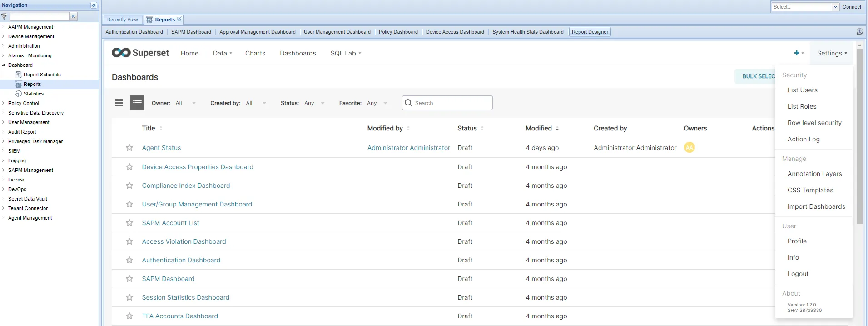Clear the navigation filter with X icon
Screen dimensions: 868x326
click(x=73, y=16)
